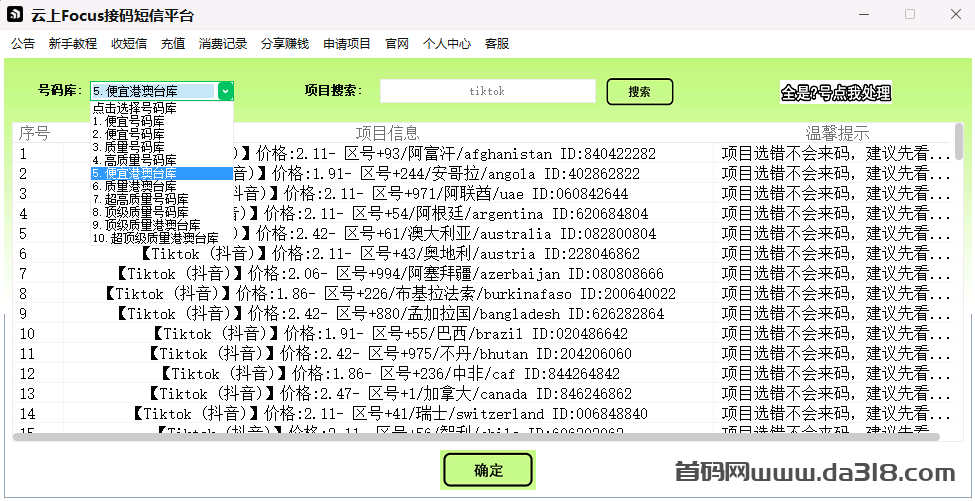Open the 新手教程 menu
The width and height of the screenshot is (975, 501).
[73, 44]
